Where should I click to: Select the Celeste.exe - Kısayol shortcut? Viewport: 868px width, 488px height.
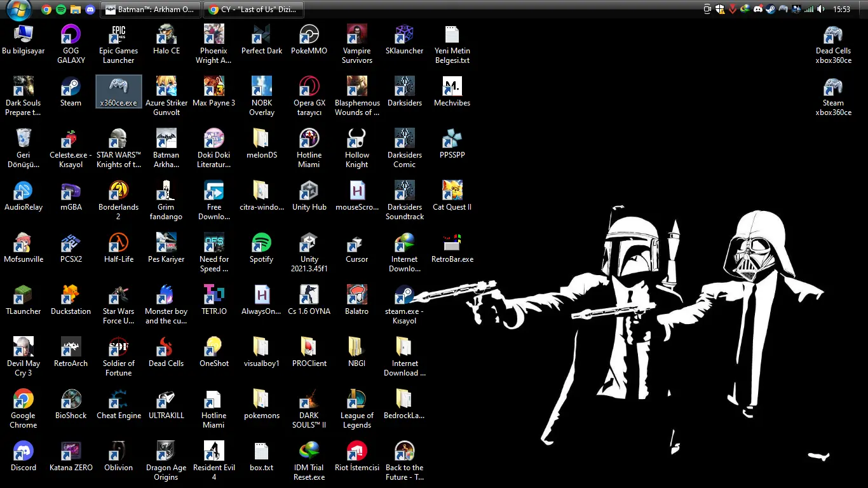(71, 148)
